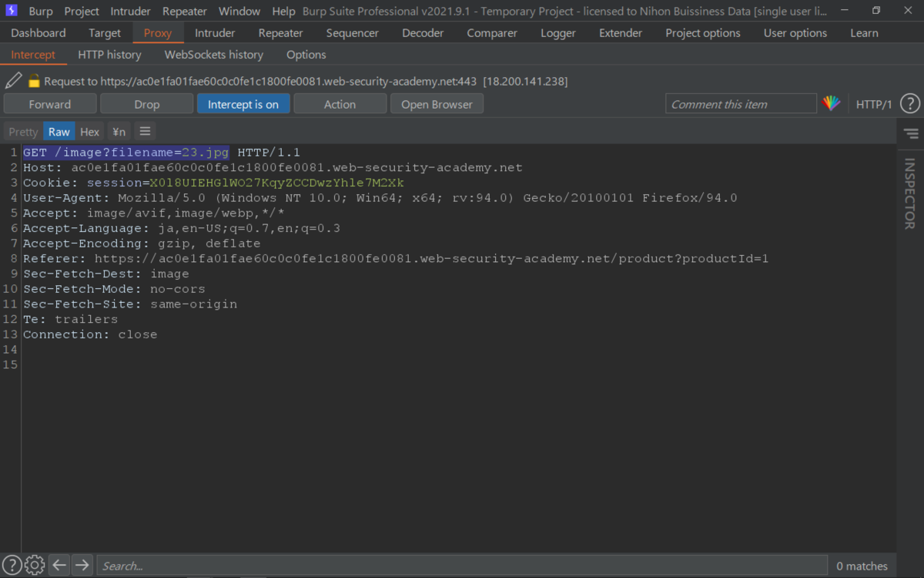924x578 pixels.
Task: Switch to the Extender tab
Action: coord(621,33)
